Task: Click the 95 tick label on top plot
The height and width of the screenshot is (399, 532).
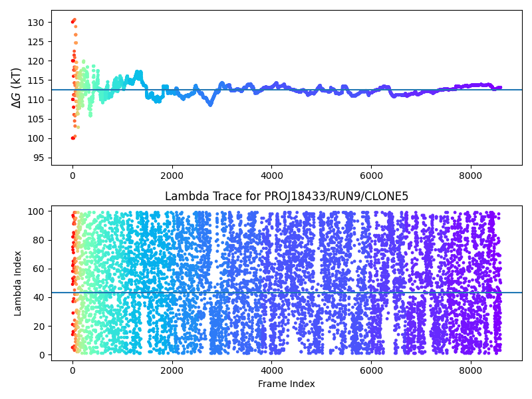Action: [39, 158]
